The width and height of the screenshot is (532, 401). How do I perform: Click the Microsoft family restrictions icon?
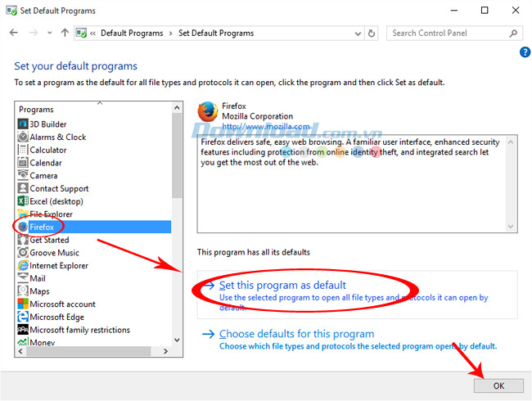point(23,330)
